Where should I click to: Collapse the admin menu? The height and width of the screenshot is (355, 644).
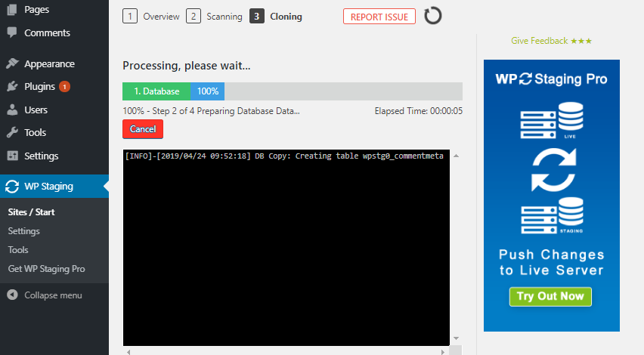coord(54,295)
